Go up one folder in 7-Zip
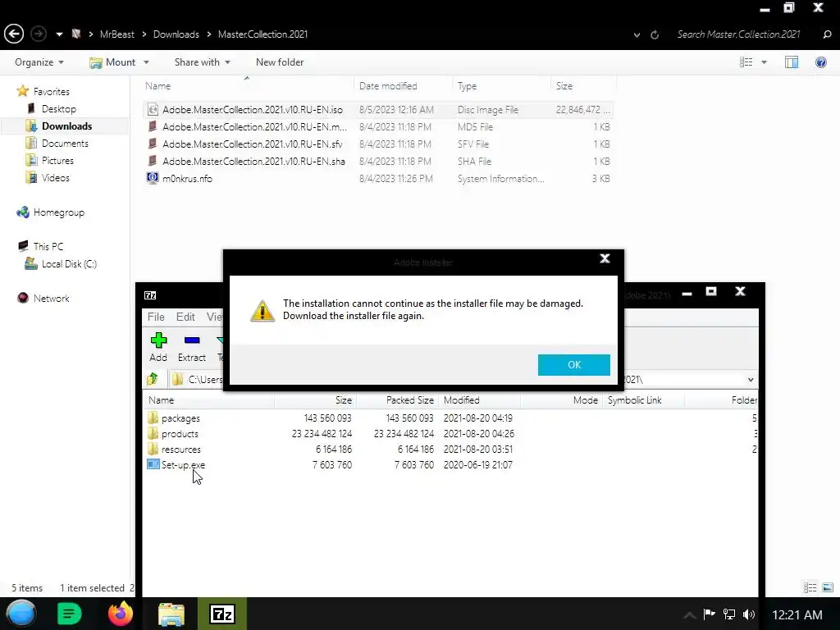The image size is (840, 630). click(x=153, y=379)
